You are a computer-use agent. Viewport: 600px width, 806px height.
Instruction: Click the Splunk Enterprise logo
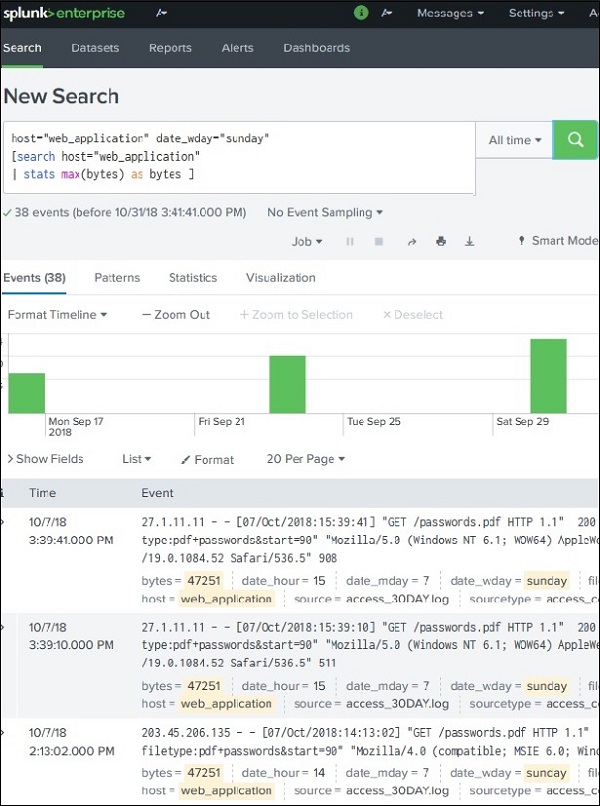click(66, 13)
